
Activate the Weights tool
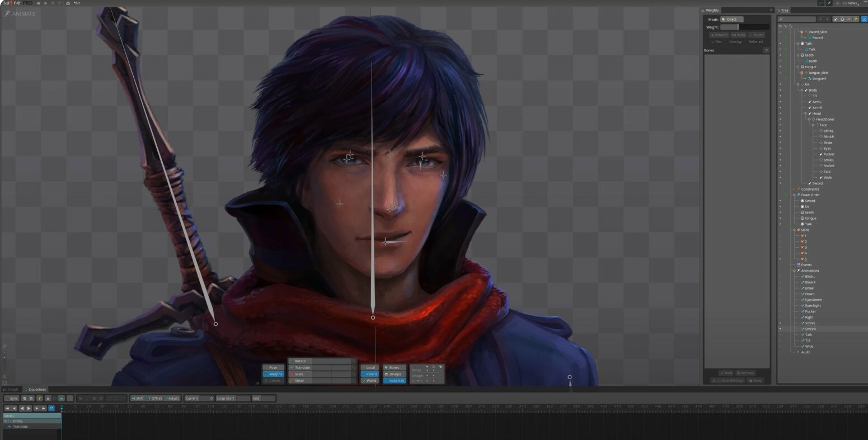[x=273, y=374]
